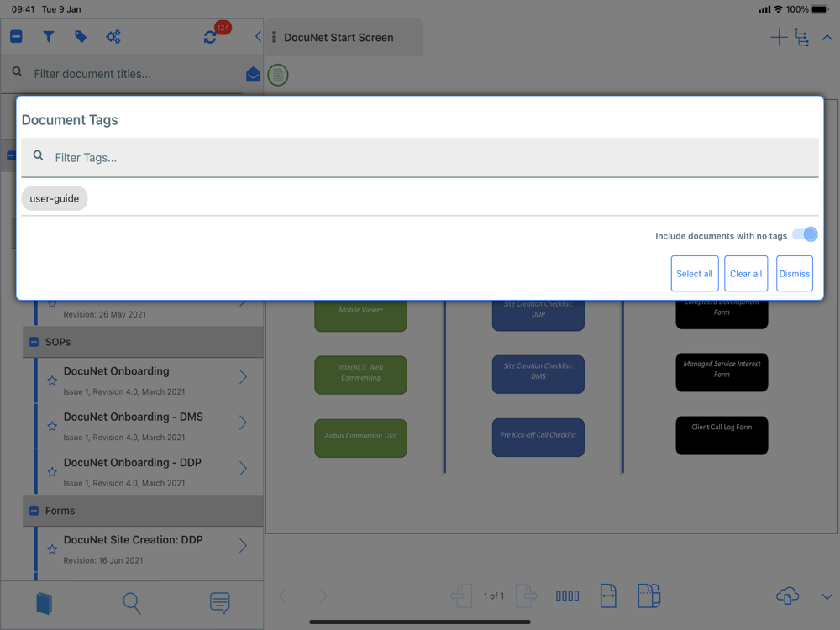Viewport: 840px width, 630px height.
Task: Click the fit-to-width page icon
Action: (608, 596)
